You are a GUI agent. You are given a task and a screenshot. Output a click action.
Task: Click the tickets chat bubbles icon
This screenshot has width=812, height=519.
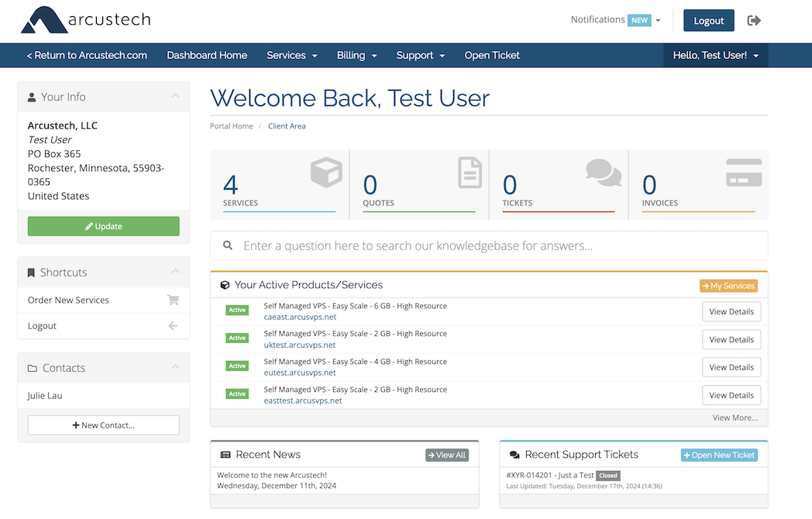click(x=604, y=173)
